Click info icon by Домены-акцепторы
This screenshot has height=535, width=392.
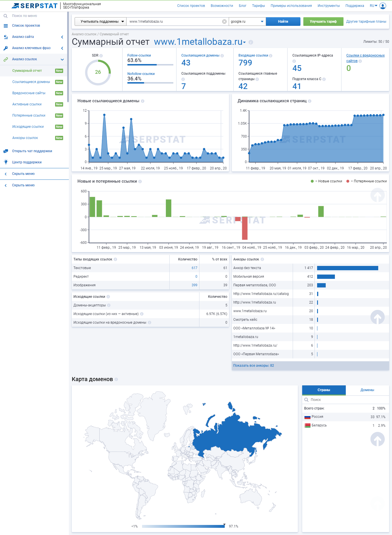[109, 305]
